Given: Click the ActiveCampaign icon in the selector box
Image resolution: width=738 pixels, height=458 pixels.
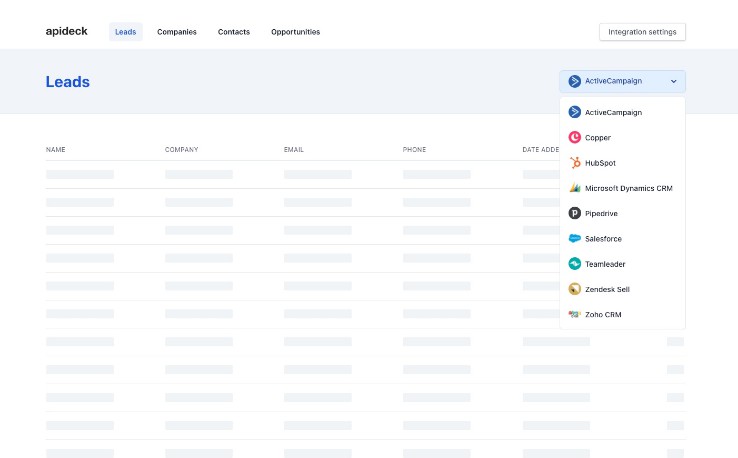Looking at the screenshot, I should pos(574,81).
